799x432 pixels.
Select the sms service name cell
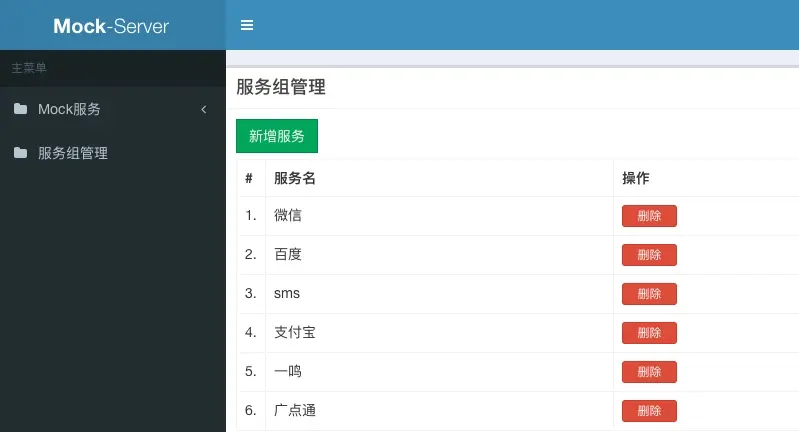point(439,294)
